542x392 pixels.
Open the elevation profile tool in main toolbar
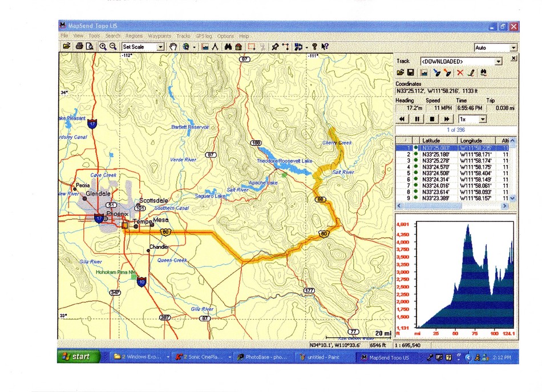[205, 47]
